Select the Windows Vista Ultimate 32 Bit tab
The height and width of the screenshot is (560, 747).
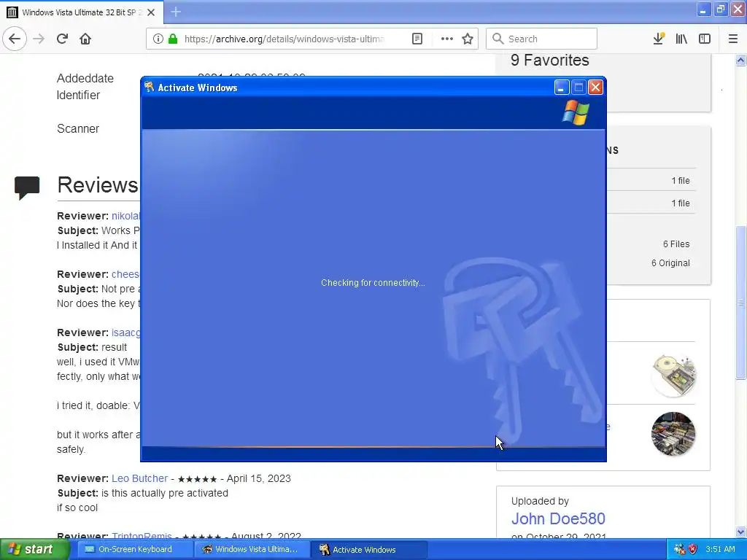point(82,12)
